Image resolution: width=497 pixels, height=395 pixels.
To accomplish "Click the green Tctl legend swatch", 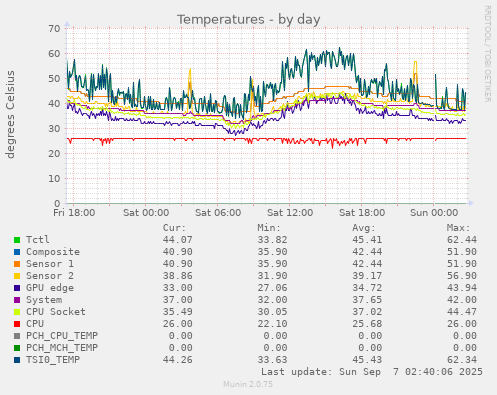I will pos(17,240).
